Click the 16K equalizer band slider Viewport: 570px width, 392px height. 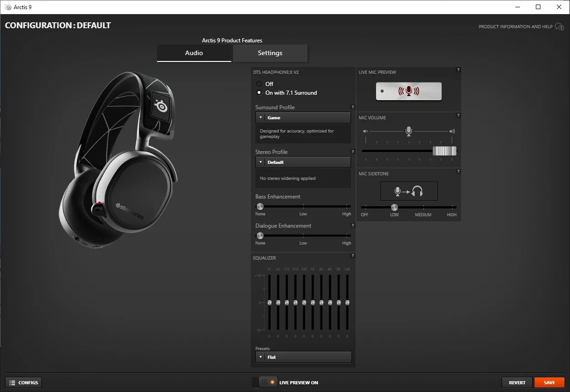coord(347,302)
